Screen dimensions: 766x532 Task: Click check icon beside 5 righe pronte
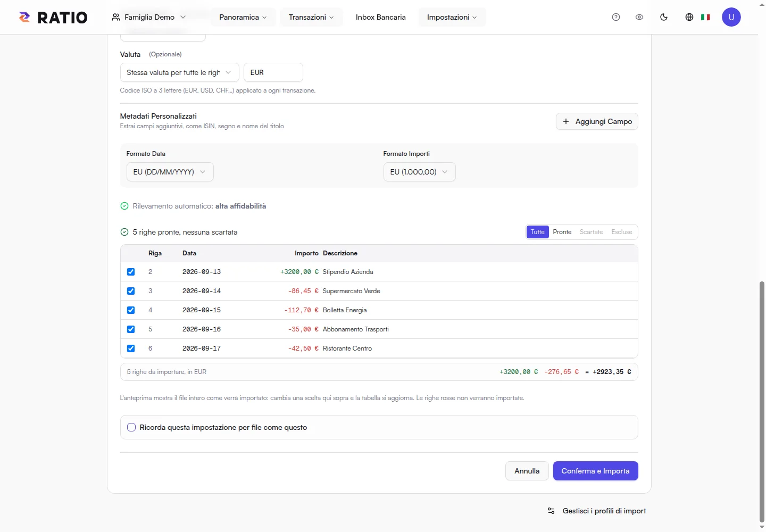pyautogui.click(x=124, y=232)
